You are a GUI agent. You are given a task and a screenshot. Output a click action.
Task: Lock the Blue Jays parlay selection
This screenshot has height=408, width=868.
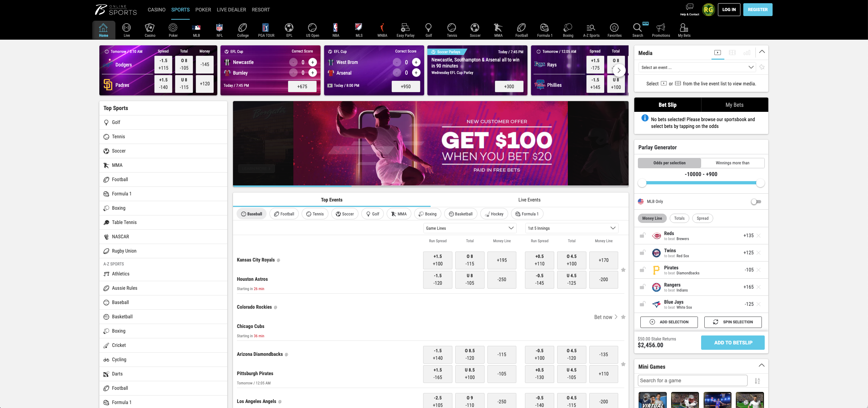coord(642,304)
